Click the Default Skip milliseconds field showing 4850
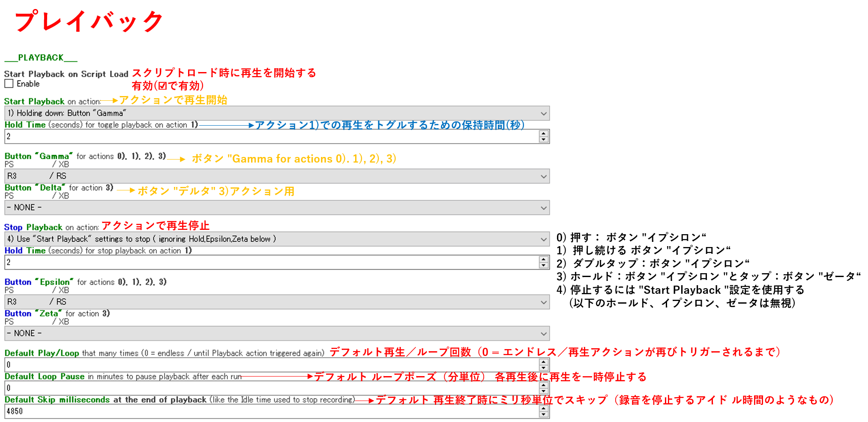868x422 pixels. coord(270,411)
